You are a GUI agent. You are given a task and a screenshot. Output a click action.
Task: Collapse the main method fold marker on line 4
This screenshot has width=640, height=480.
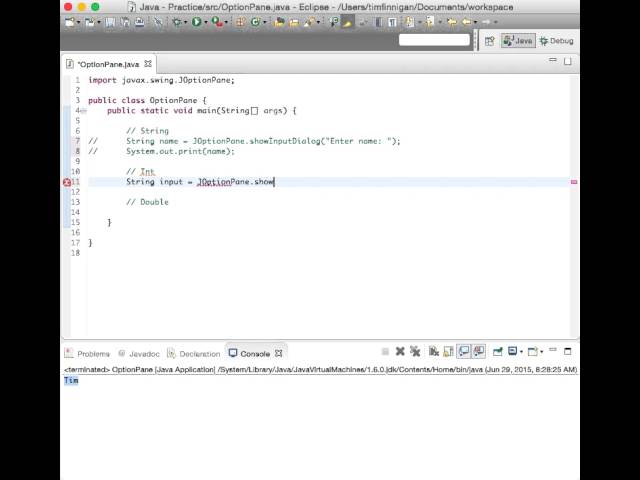[x=83, y=111]
